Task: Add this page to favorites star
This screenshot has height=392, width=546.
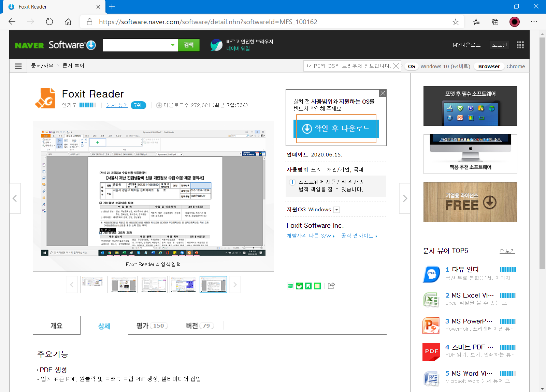Action: click(x=456, y=22)
